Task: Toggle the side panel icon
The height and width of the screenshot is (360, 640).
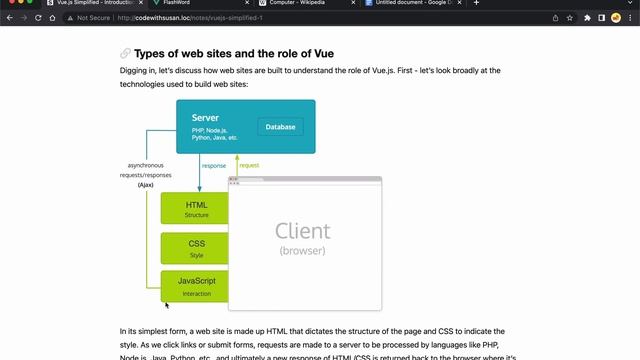Action: pyautogui.click(x=602, y=18)
